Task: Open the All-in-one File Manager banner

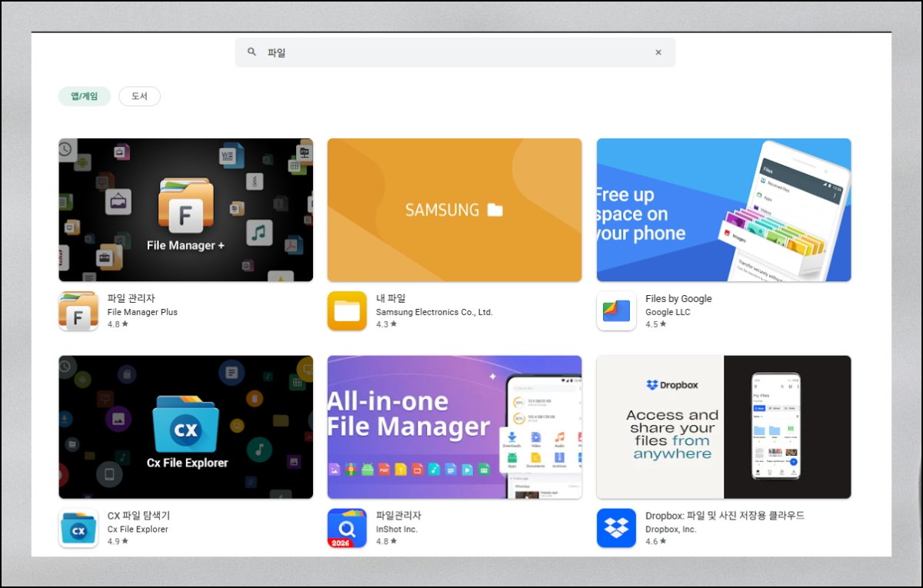Action: click(x=455, y=427)
